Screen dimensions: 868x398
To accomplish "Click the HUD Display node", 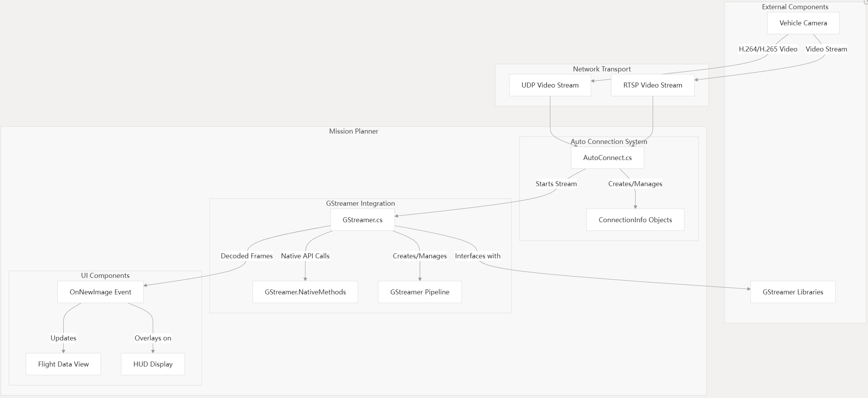I will 153,364.
